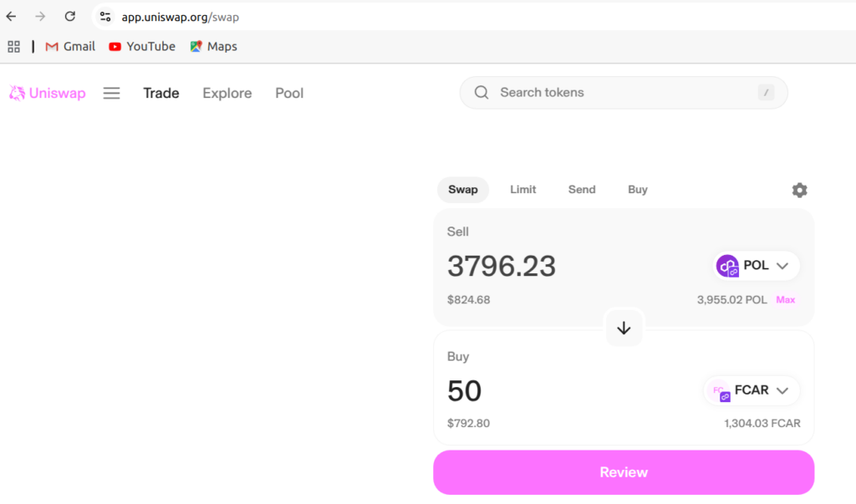Go back with browser back arrow
This screenshot has width=856, height=504.
point(11,17)
